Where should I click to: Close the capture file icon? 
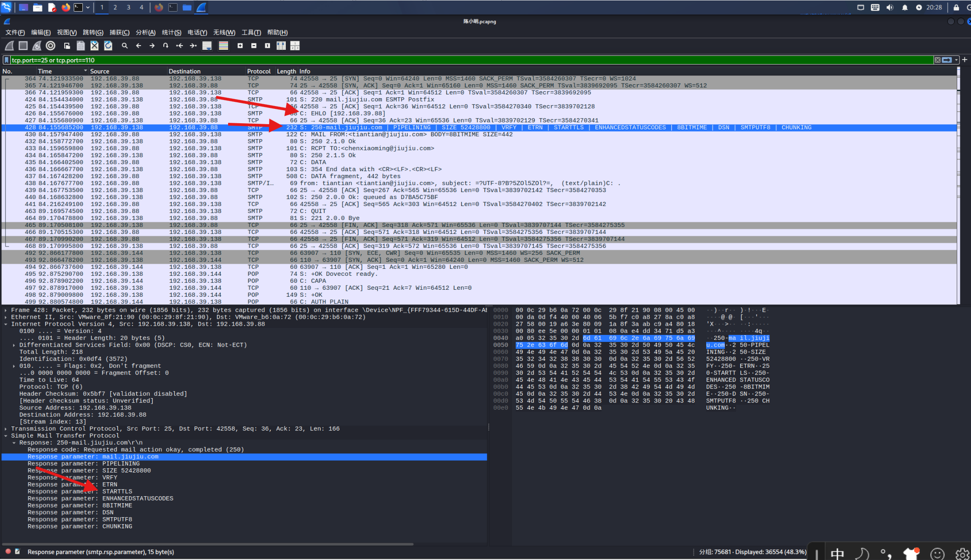[94, 46]
